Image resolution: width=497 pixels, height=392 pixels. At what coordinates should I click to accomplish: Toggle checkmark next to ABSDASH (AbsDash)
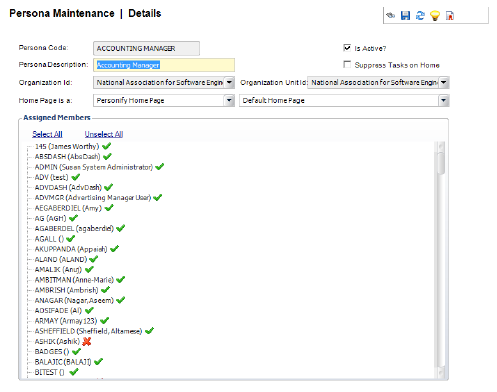point(107,156)
